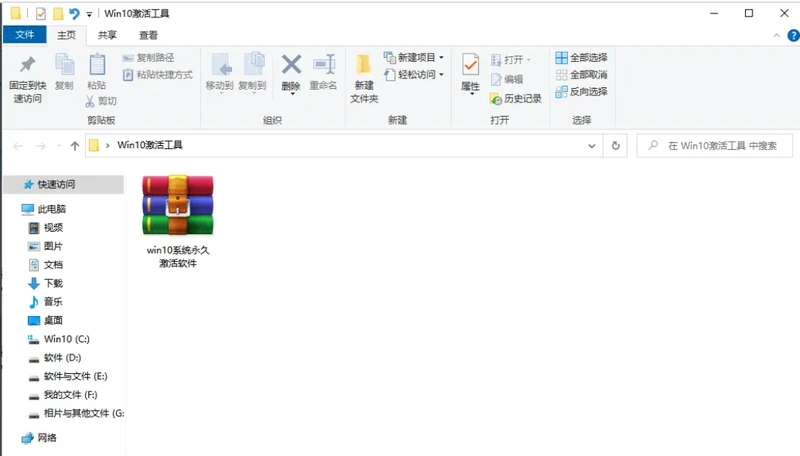Maximize the Explorer window

(749, 13)
